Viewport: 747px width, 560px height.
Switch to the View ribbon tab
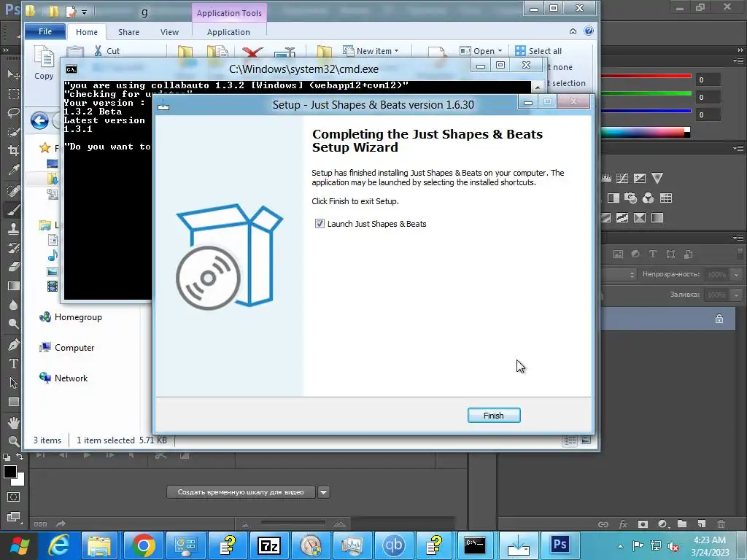[169, 32]
